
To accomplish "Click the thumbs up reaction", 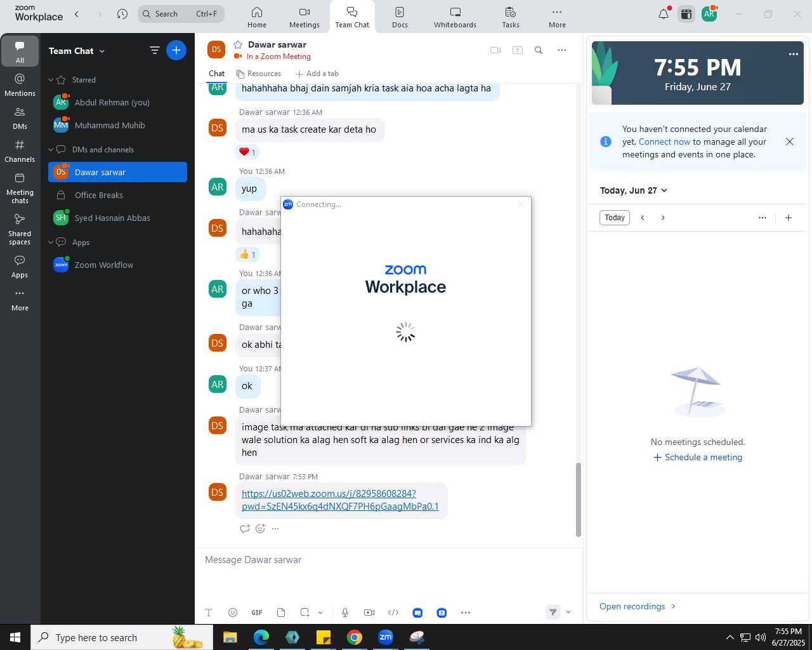I will pos(247,255).
